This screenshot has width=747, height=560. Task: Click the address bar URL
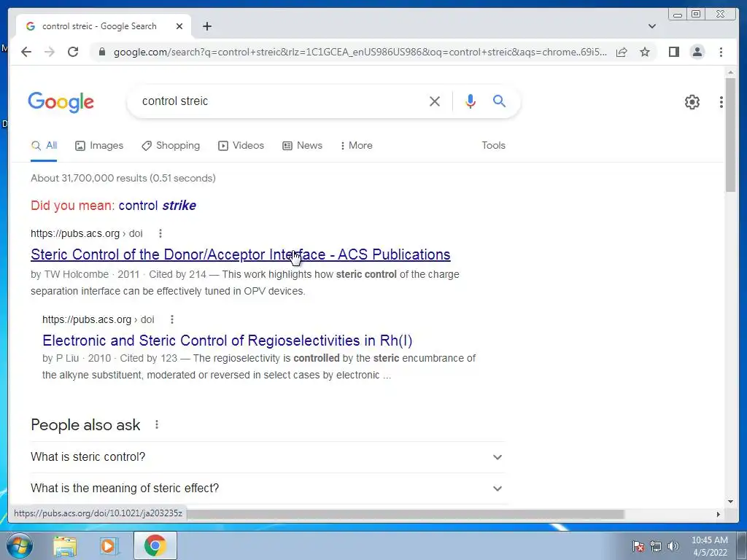[360, 52]
